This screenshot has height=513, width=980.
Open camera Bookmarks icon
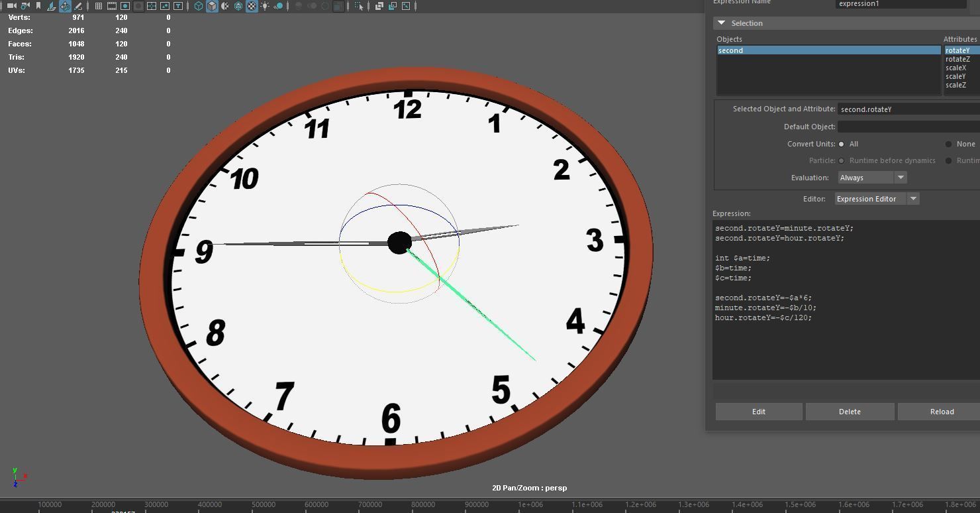coord(38,6)
